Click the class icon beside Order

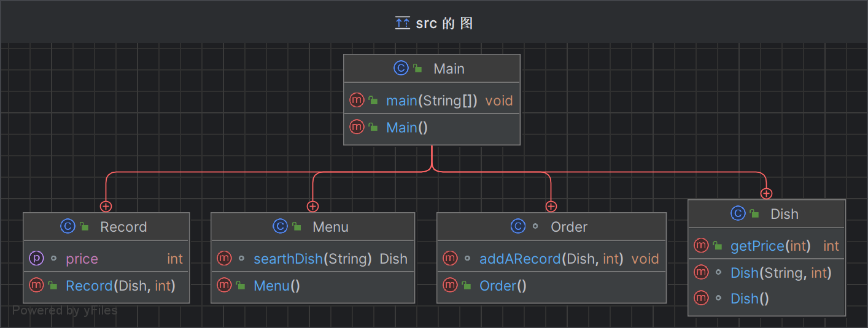518,227
